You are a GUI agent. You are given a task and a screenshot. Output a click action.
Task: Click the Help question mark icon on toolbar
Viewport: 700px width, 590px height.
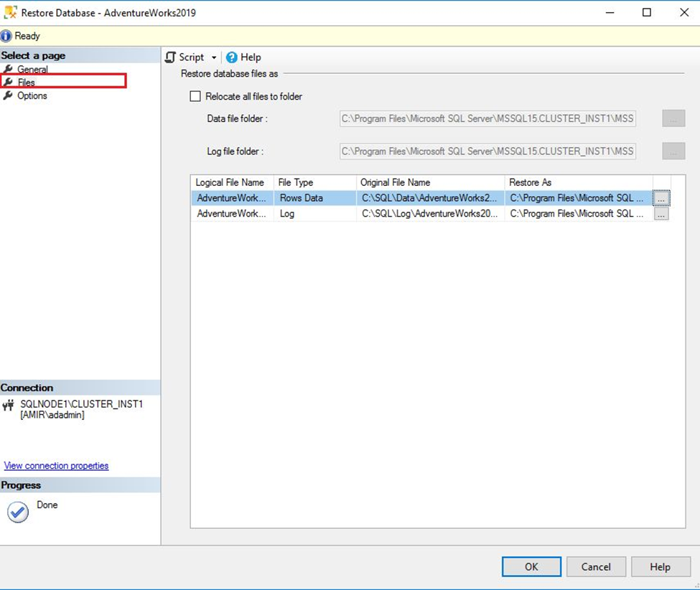231,57
